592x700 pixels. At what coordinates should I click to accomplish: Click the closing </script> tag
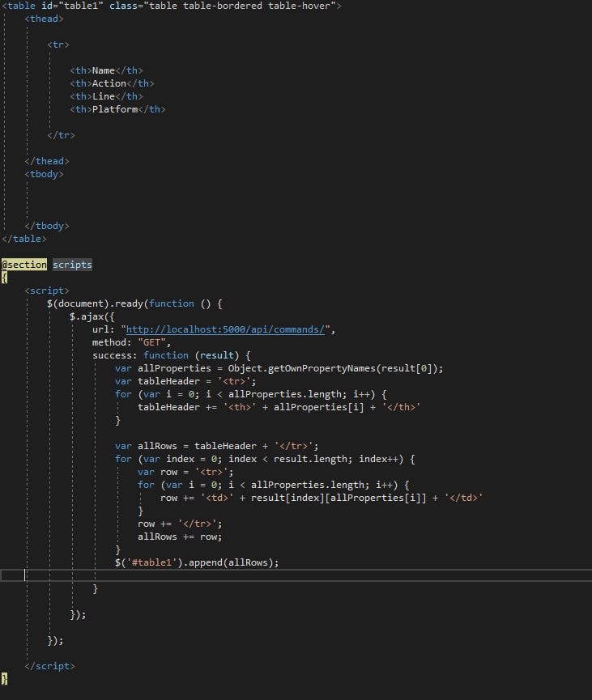[49, 666]
